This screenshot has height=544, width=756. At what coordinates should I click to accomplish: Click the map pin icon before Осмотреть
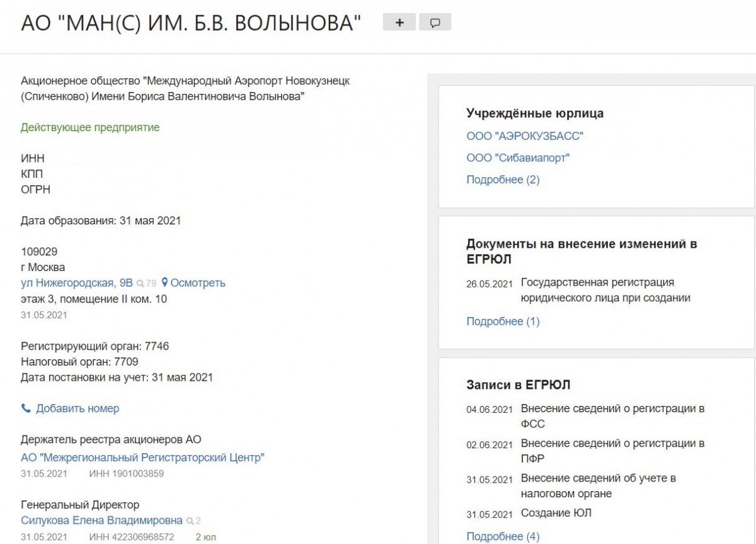(x=164, y=283)
